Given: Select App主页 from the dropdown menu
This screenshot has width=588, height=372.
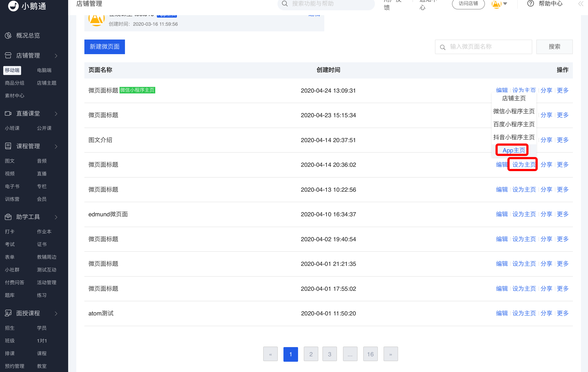Looking at the screenshot, I should 514,150.
